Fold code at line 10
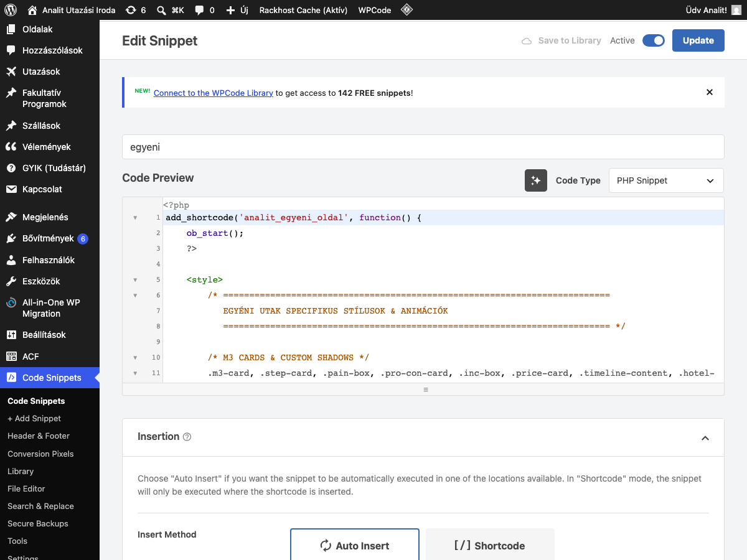The width and height of the screenshot is (747, 560). pos(135,358)
